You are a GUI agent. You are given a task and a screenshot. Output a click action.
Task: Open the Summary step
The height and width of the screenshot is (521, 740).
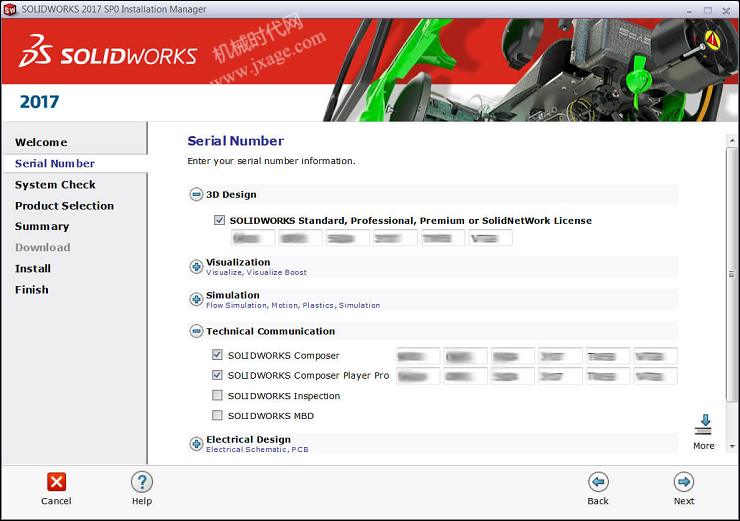[x=42, y=227]
